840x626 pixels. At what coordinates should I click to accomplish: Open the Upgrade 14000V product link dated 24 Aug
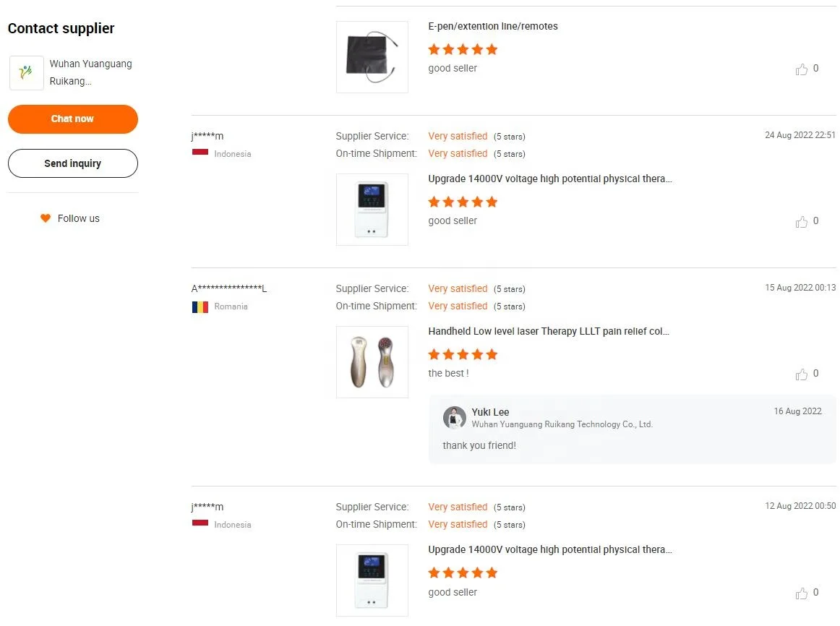[x=550, y=179]
